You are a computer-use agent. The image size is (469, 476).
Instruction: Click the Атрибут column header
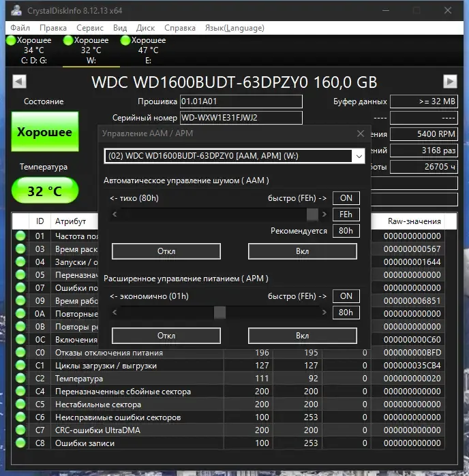click(74, 221)
